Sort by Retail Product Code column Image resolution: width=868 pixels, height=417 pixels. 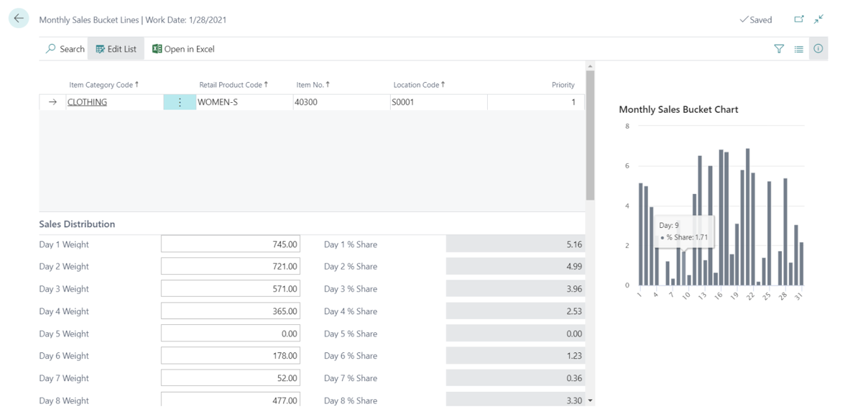click(233, 85)
